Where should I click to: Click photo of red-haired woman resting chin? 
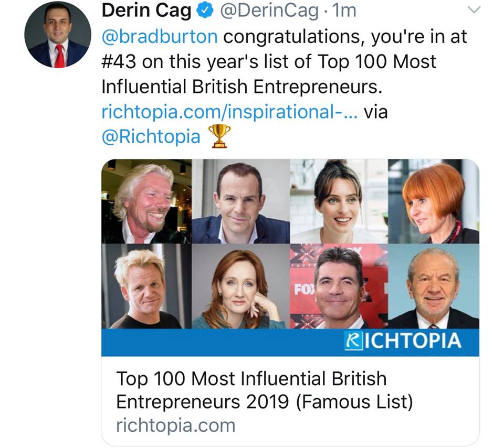240,286
